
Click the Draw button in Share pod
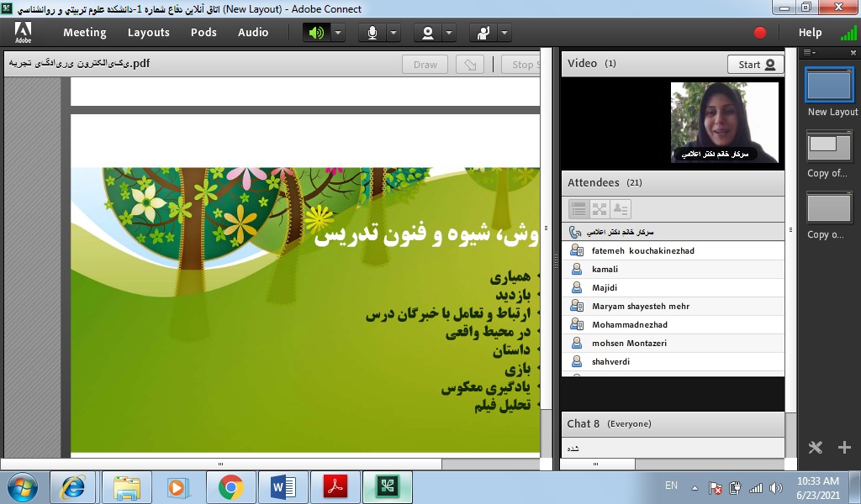pyautogui.click(x=425, y=65)
